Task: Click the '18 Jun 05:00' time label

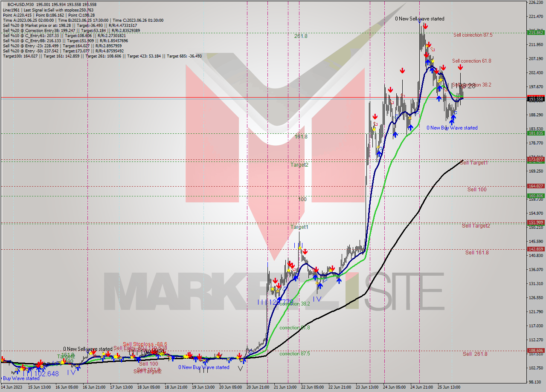Action: point(148,387)
